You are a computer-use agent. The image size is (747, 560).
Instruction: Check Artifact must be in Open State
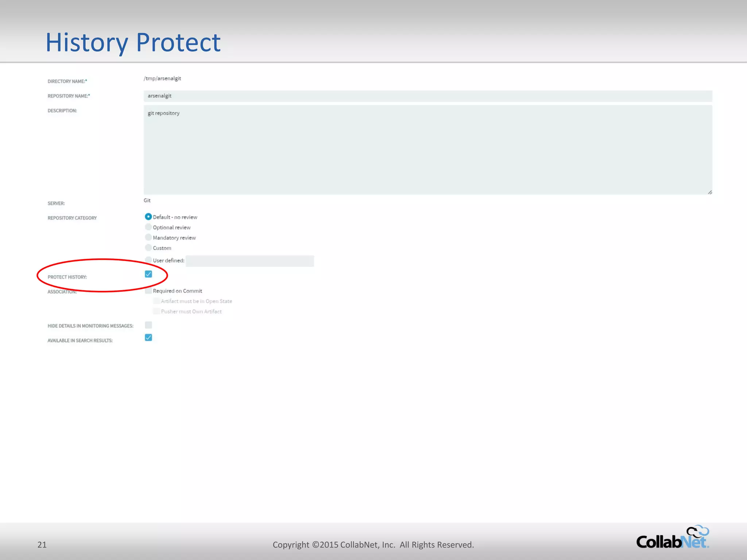[156, 301]
